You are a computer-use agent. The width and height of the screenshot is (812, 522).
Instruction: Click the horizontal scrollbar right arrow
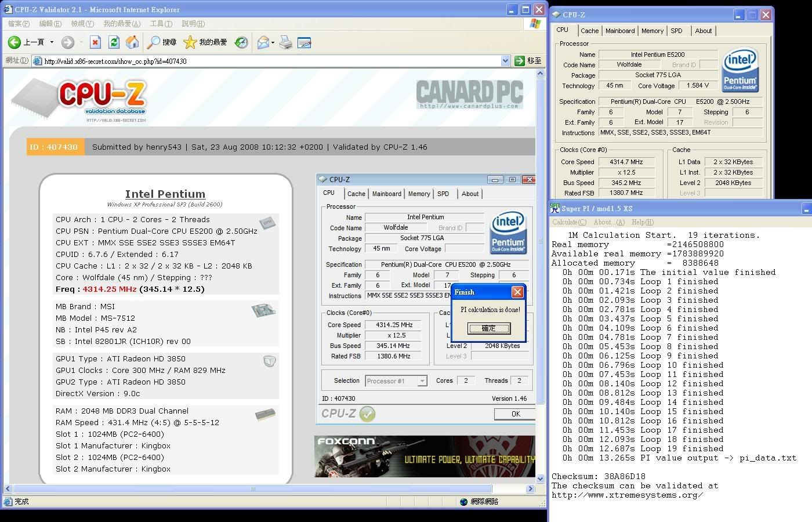coord(530,488)
